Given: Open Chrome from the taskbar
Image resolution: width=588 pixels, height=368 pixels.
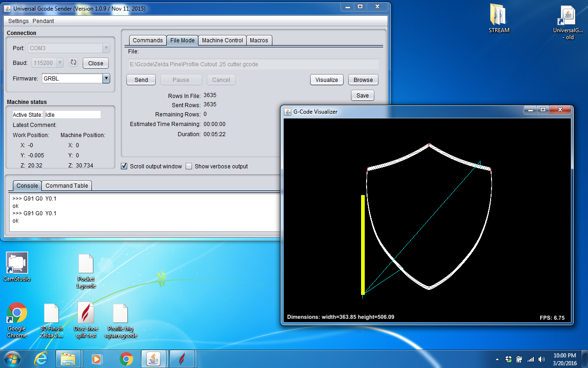Looking at the screenshot, I should coord(126,359).
